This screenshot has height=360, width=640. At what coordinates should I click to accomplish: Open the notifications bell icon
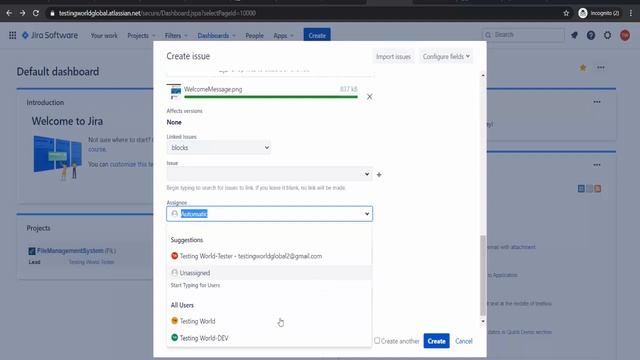[574, 36]
